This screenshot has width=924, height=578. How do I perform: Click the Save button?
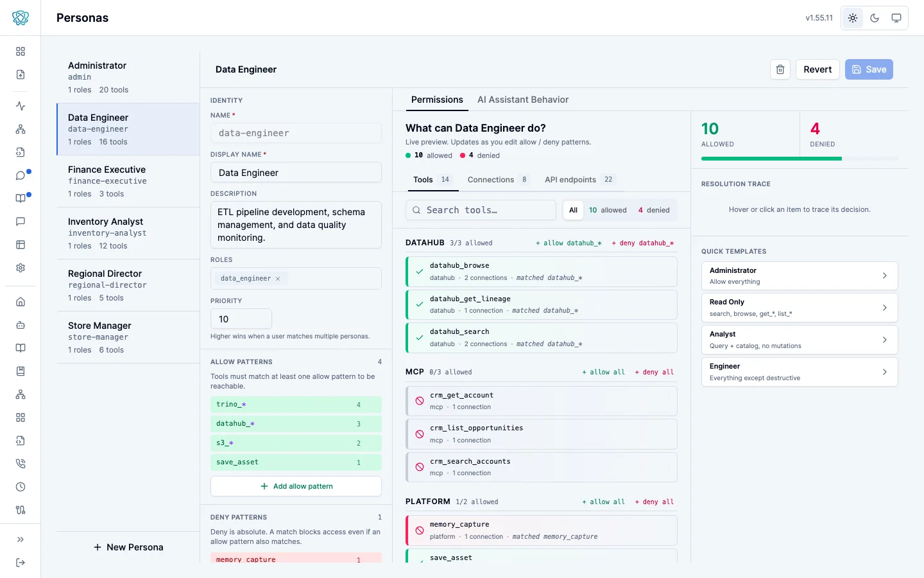869,69
